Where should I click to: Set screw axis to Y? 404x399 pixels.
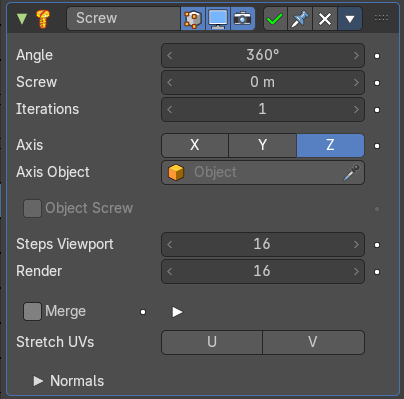pyautogui.click(x=263, y=145)
